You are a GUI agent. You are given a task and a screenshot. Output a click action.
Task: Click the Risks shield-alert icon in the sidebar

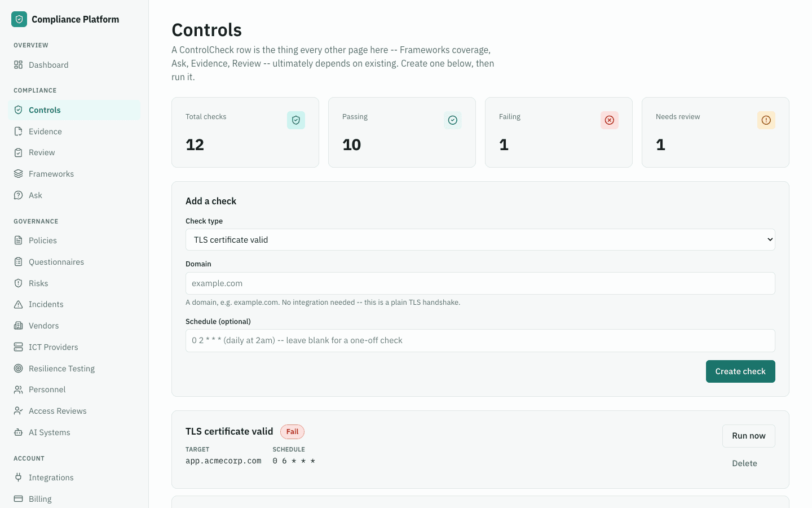19,283
